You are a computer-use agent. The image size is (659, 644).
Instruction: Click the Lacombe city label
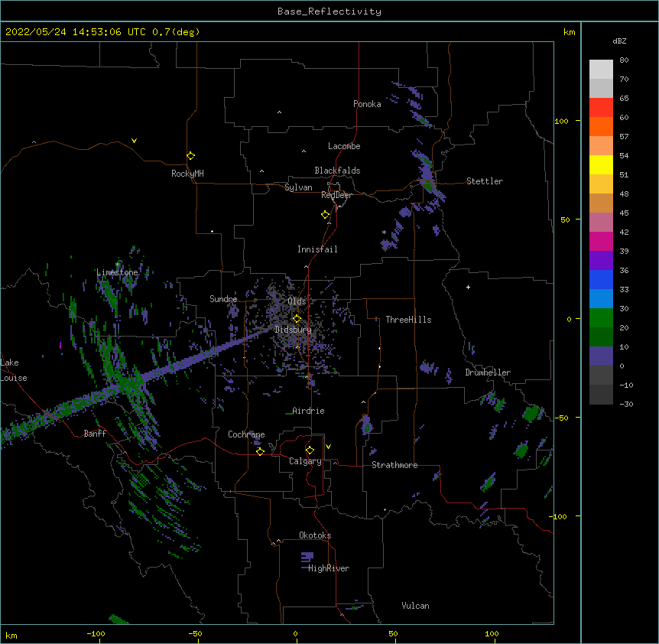344,146
